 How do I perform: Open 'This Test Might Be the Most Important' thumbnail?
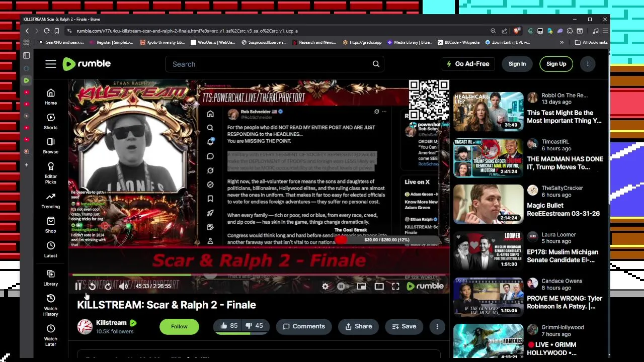[x=488, y=111]
